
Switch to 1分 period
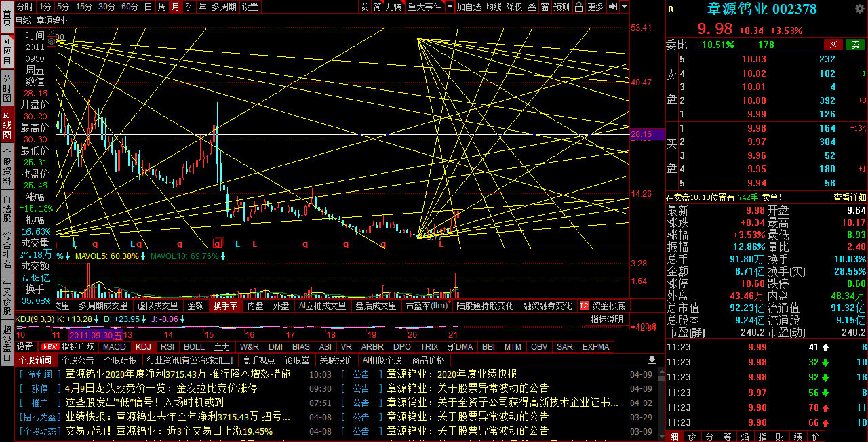(x=45, y=7)
